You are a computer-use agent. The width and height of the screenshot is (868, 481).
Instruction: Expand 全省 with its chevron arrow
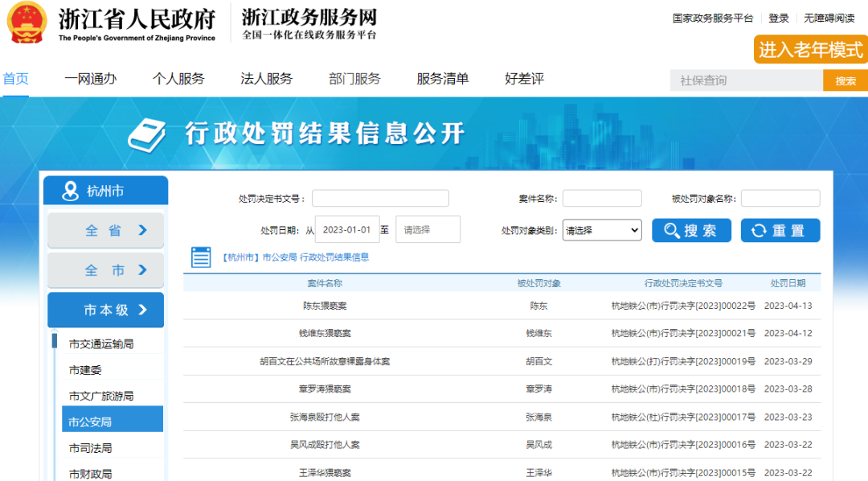[x=143, y=230]
